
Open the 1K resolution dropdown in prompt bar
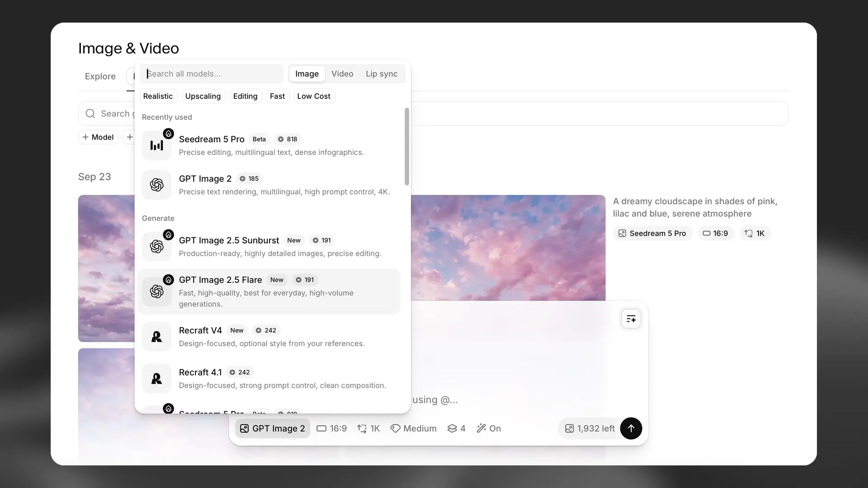[368, 428]
